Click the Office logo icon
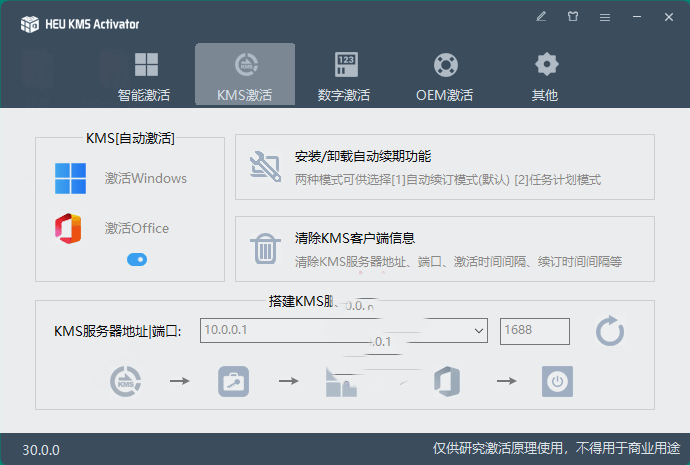The height and width of the screenshot is (465, 690). coord(69,228)
